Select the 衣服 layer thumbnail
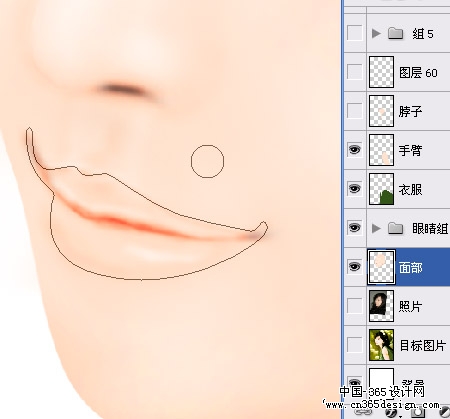Screen dimensions: 450x419 click(x=381, y=189)
